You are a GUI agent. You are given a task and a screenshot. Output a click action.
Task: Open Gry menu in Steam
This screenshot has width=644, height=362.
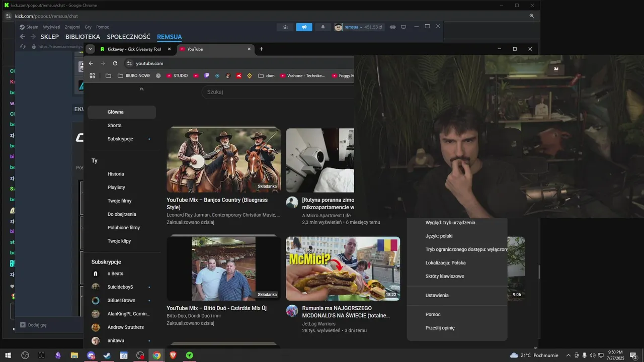(x=88, y=27)
